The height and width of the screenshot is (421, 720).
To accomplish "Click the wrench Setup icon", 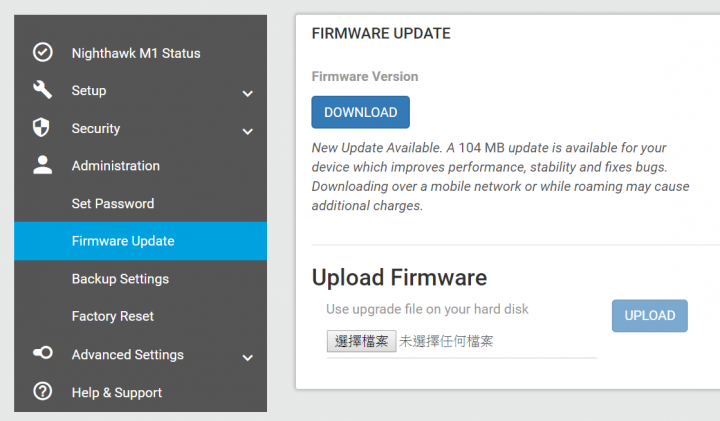I will [42, 90].
